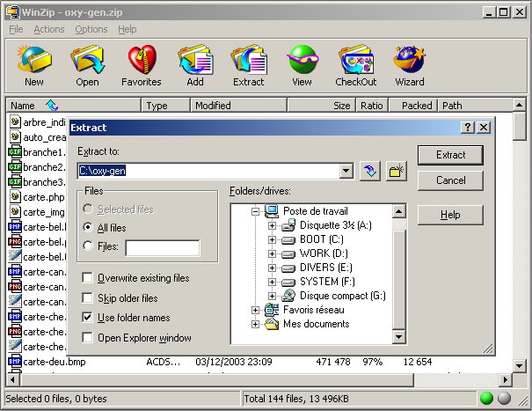Screen dimensions: 532x411
Task: Open the Actions menu
Action: pyautogui.click(x=49, y=30)
